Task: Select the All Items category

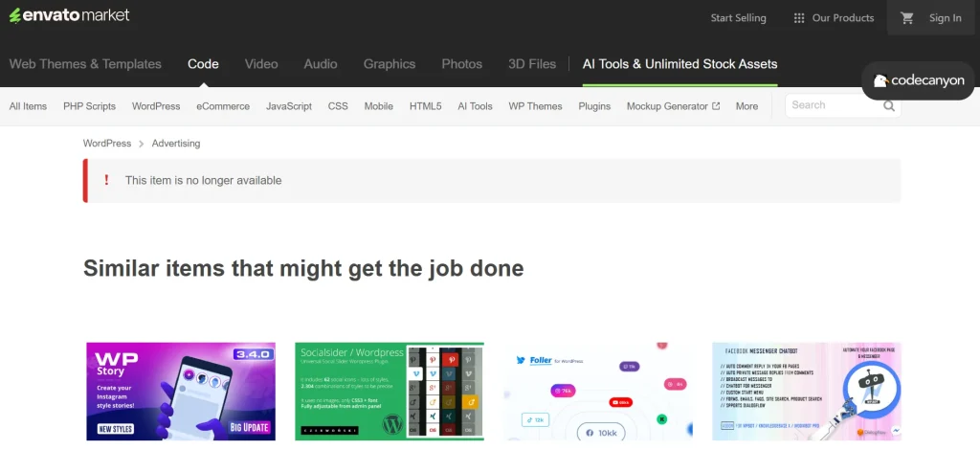Action: pos(28,106)
